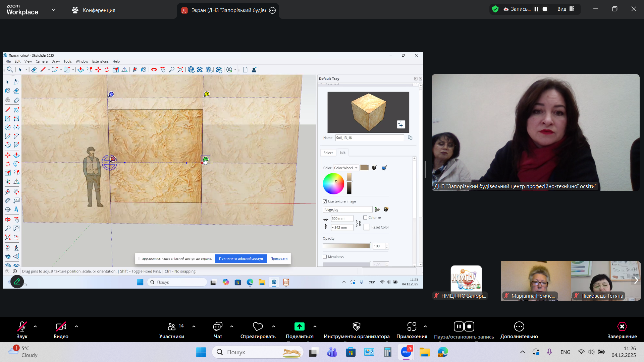
Task: Click the new document icon in top toolbar
Action: (x=245, y=69)
